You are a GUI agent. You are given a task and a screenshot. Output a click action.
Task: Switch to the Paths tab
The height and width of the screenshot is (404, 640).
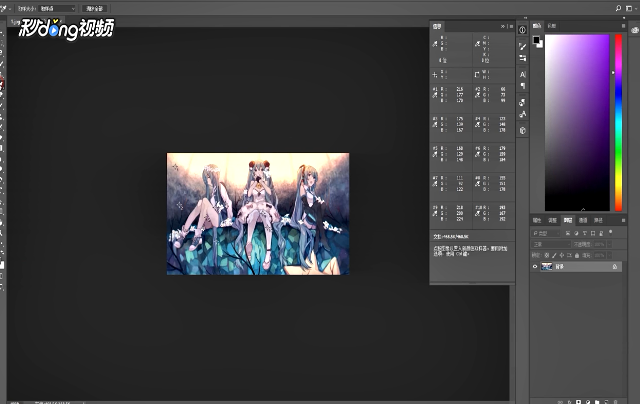pyautogui.click(x=598, y=220)
